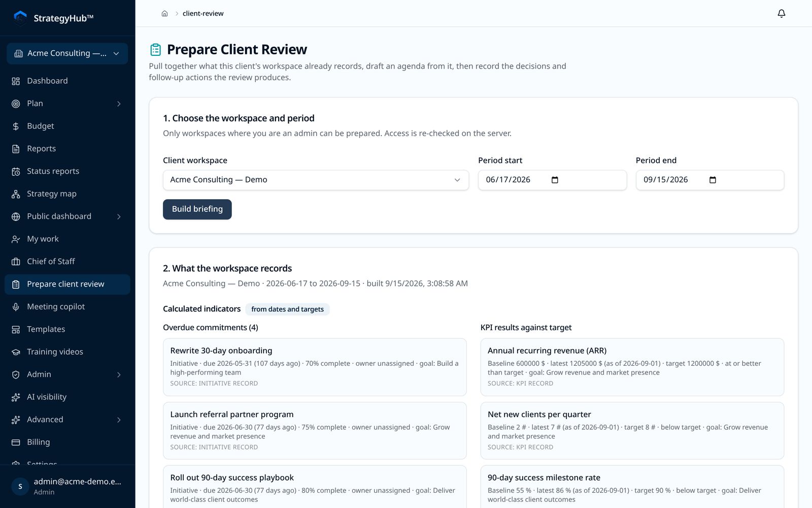Open the admin@acme-demo user profile
This screenshot has height=508, width=812.
[67, 486]
